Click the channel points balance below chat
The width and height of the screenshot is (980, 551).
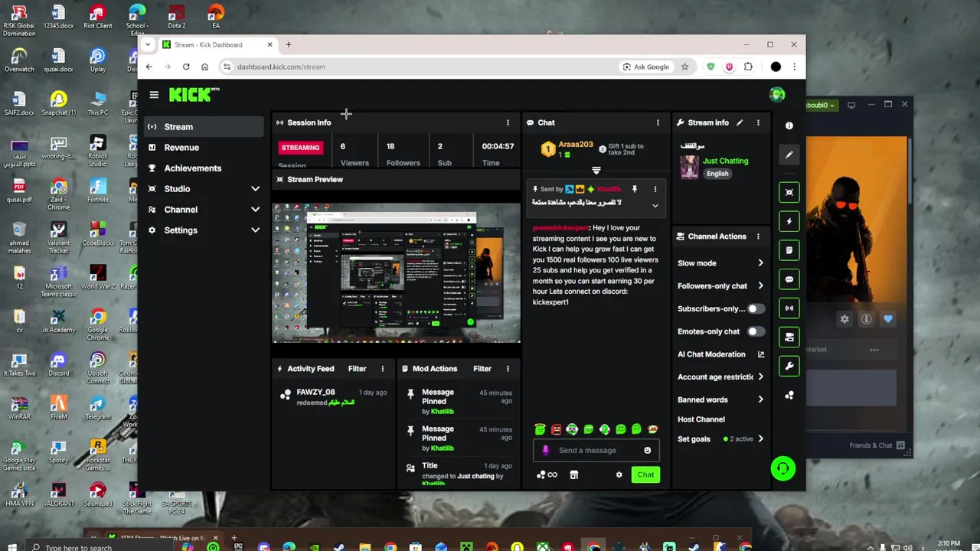click(x=547, y=475)
